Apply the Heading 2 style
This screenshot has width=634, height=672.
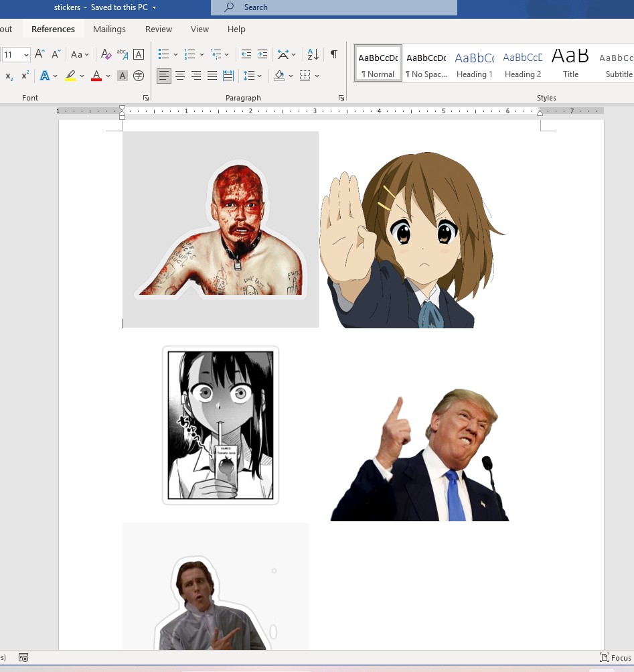coord(523,63)
